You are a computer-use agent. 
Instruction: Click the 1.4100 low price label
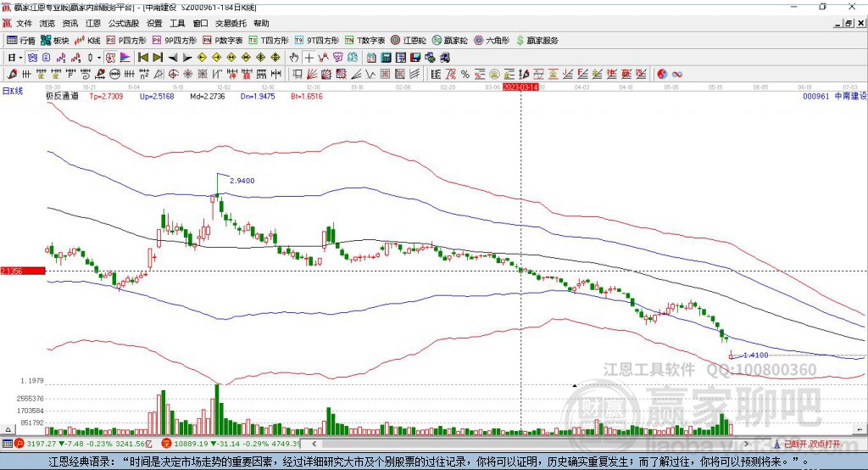(x=755, y=355)
